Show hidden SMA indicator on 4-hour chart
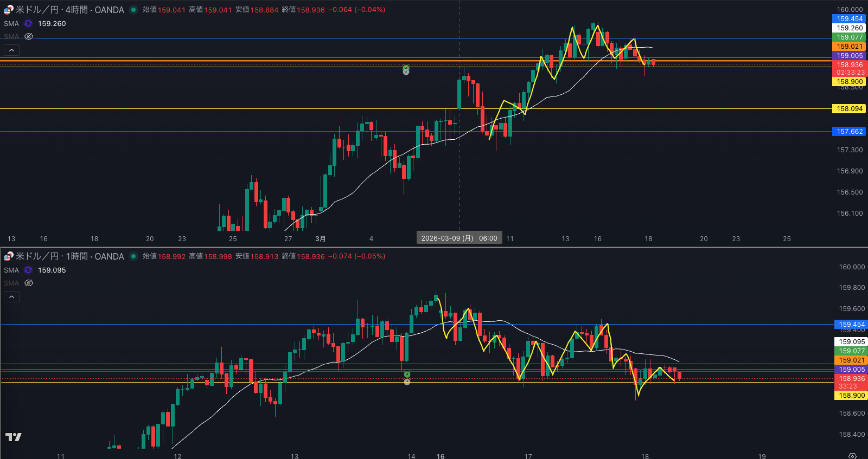This screenshot has width=868, height=459. [29, 37]
